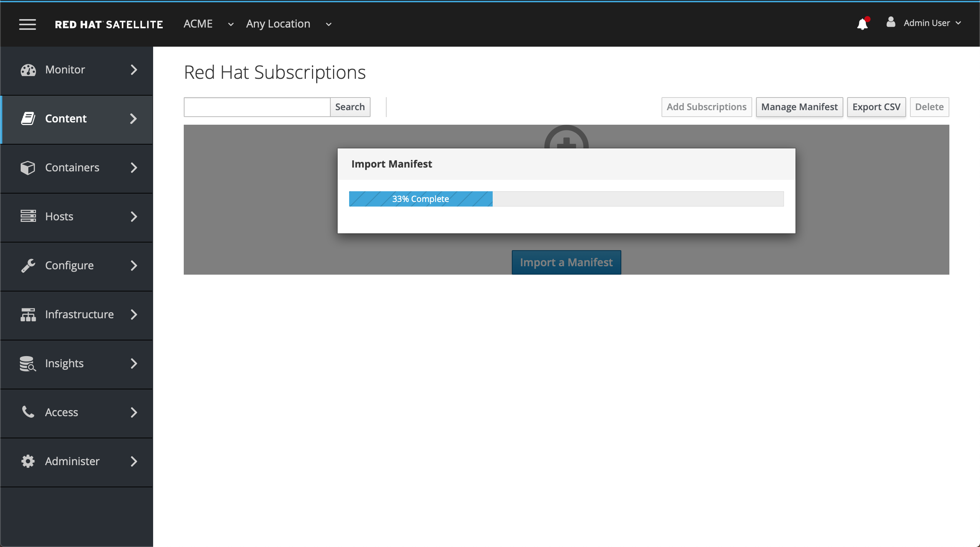
Task: Select Content in the sidebar
Action: point(77,119)
